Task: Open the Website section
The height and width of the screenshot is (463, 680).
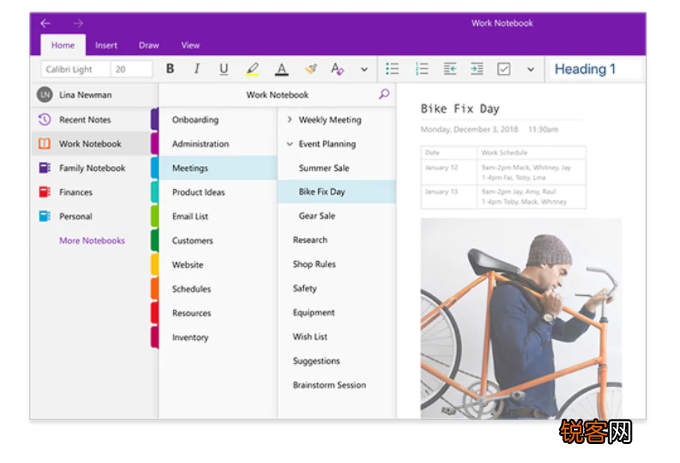Action: [x=218, y=264]
